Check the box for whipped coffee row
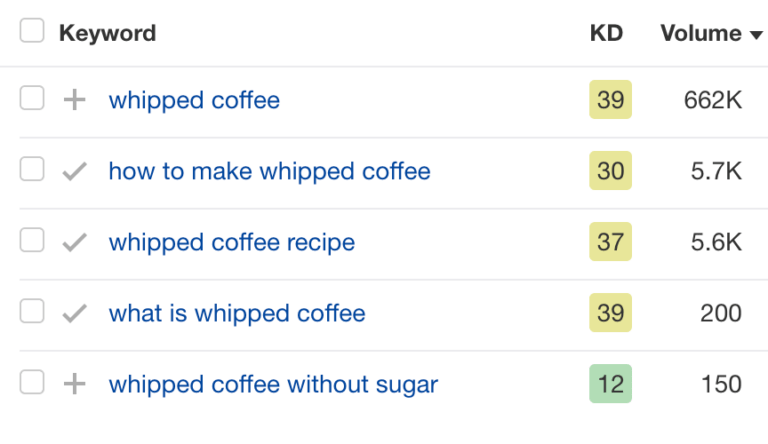 point(32,99)
